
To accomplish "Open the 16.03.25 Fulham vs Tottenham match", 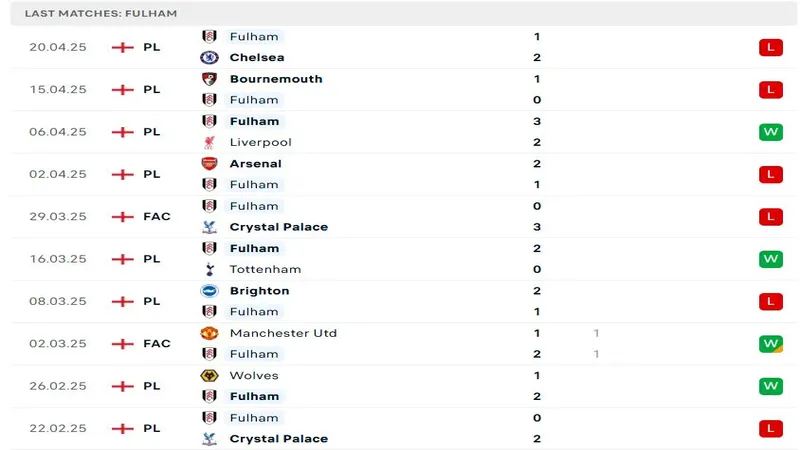I will coord(400,259).
